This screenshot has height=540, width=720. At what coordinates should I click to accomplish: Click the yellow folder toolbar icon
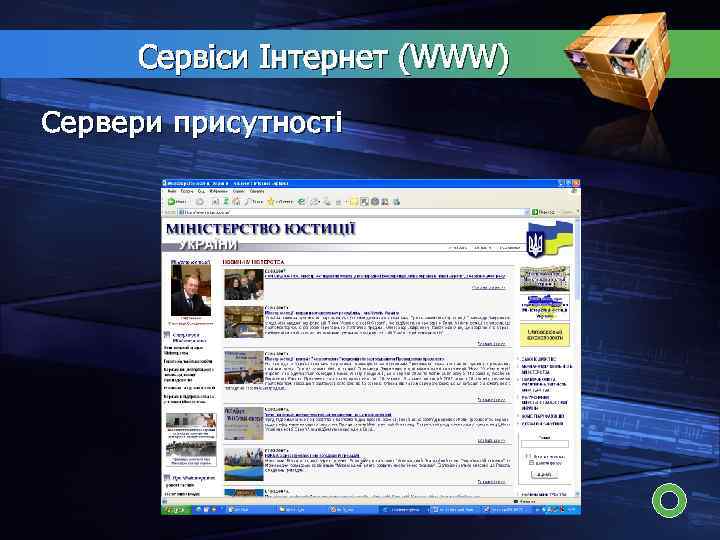click(354, 202)
